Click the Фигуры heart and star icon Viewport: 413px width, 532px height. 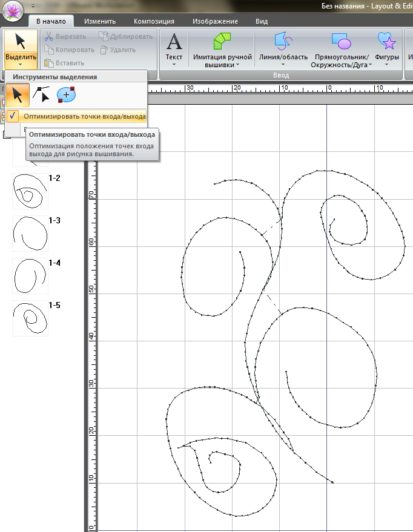(x=386, y=42)
